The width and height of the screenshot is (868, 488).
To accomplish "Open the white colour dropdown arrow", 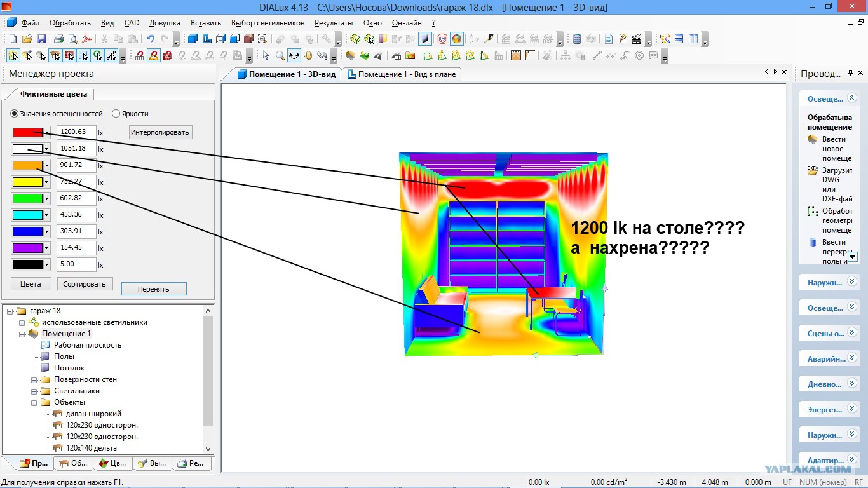I will click(x=46, y=149).
